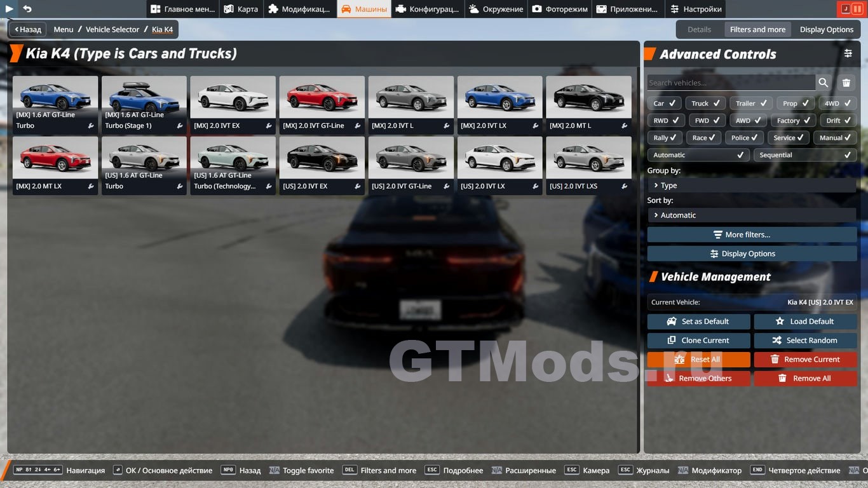
Task: Toggle the Manual transmission filter
Action: pos(836,137)
